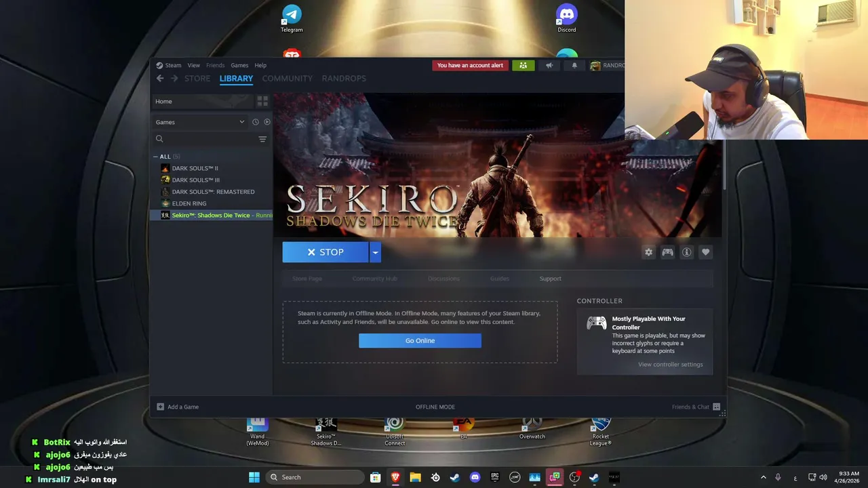Open Wand (WeMod) desktop shortcut
The image size is (868, 488).
[x=258, y=432]
